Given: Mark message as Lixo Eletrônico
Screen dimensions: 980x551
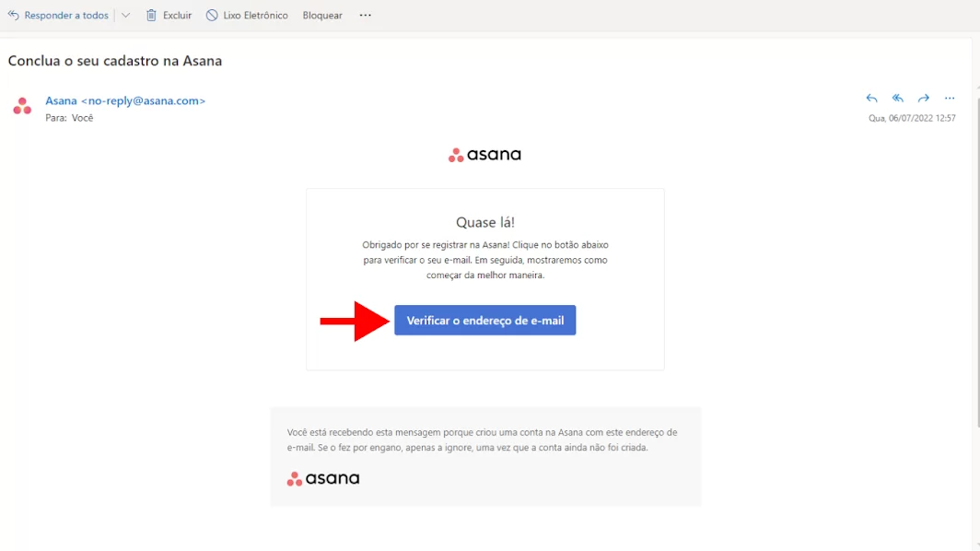Looking at the screenshot, I should pyautogui.click(x=247, y=15).
